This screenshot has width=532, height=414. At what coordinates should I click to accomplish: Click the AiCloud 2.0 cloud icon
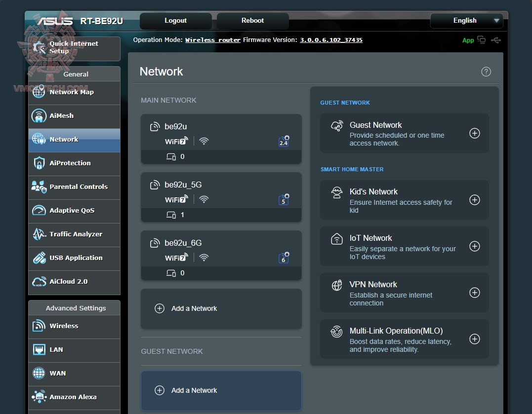click(39, 281)
